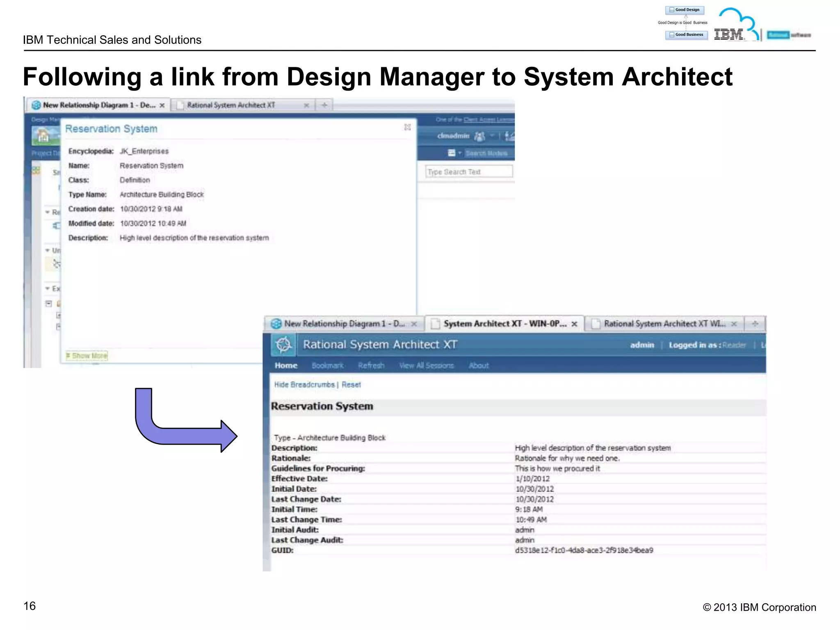Click the Rationale value text
This screenshot has width=840, height=630.
click(567, 458)
